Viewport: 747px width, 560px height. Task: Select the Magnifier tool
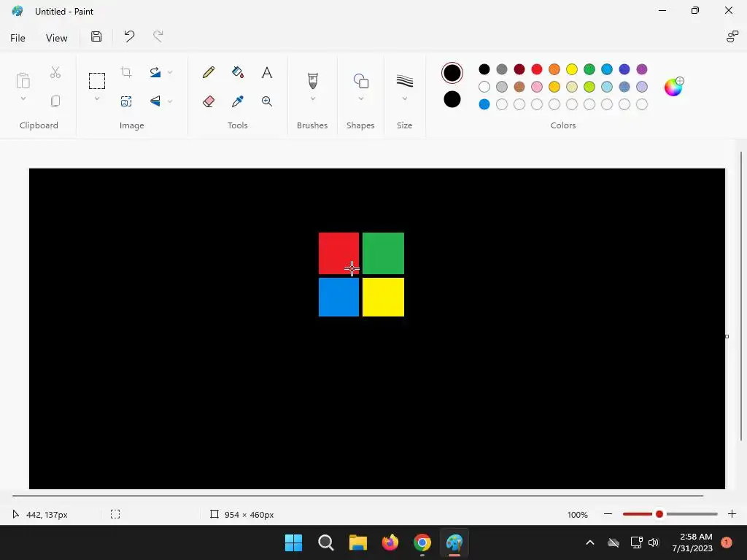[x=267, y=101]
